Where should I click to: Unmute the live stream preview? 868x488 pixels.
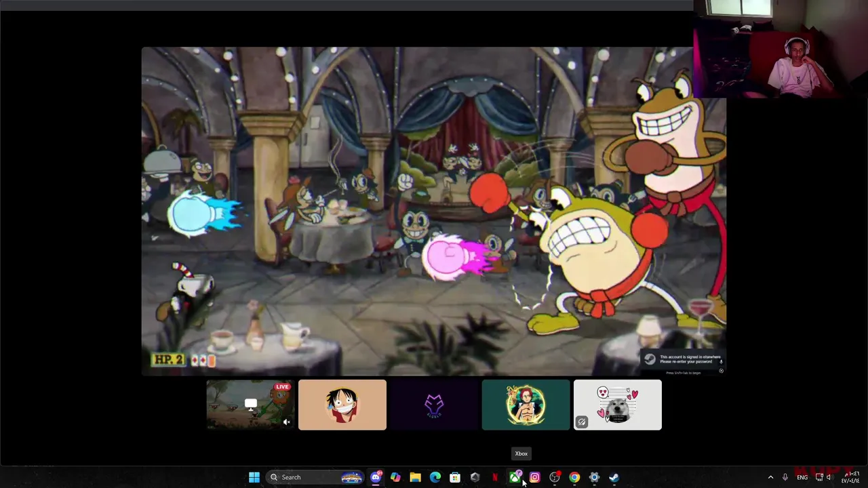pyautogui.click(x=286, y=422)
